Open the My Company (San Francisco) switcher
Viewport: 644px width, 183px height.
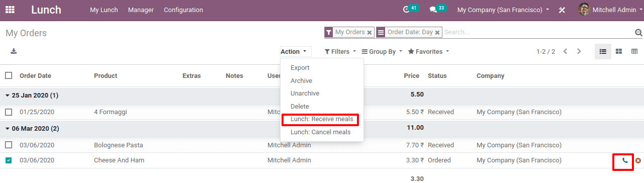point(503,10)
